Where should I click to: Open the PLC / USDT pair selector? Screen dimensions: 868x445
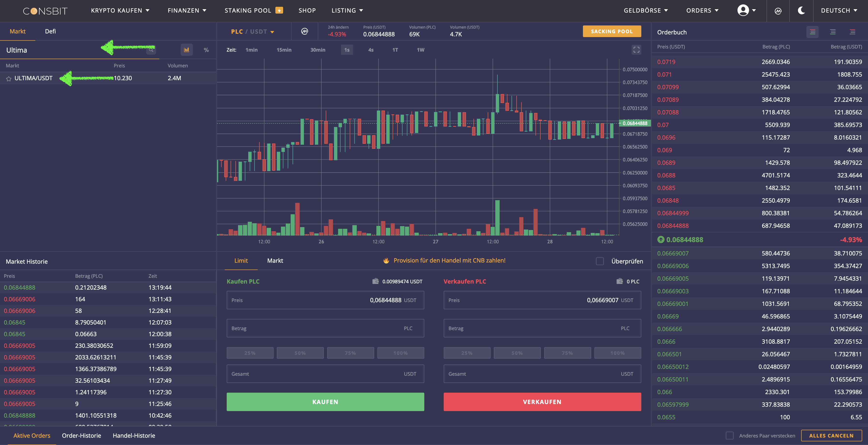252,32
